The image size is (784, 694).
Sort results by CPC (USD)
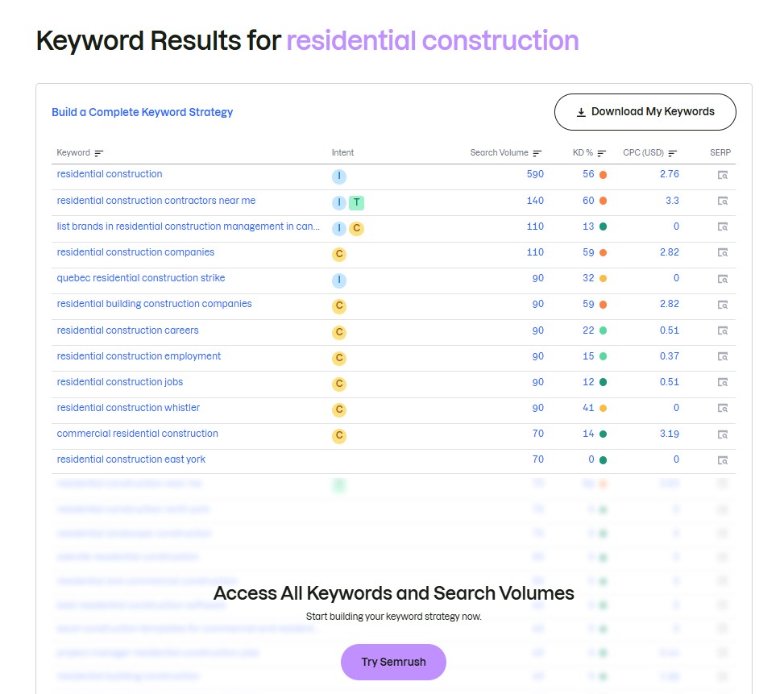[x=674, y=152]
